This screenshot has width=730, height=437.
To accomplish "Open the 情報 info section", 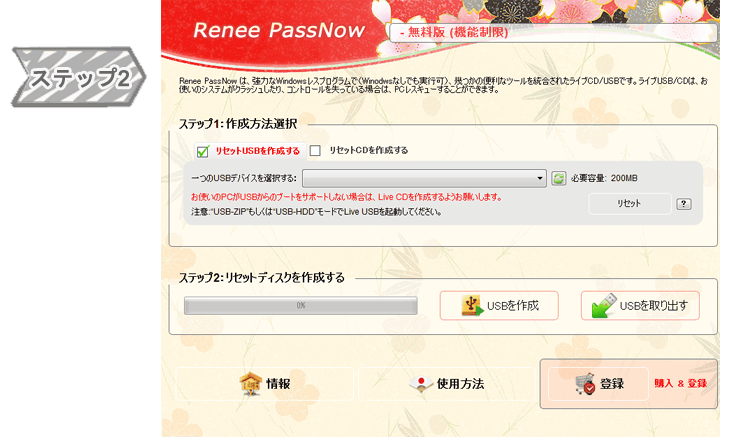I will (264, 384).
